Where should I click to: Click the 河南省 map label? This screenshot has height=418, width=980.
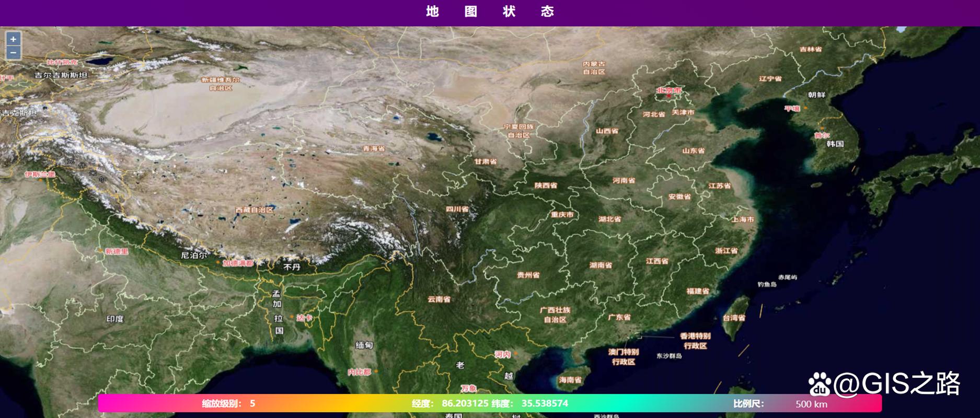point(624,180)
